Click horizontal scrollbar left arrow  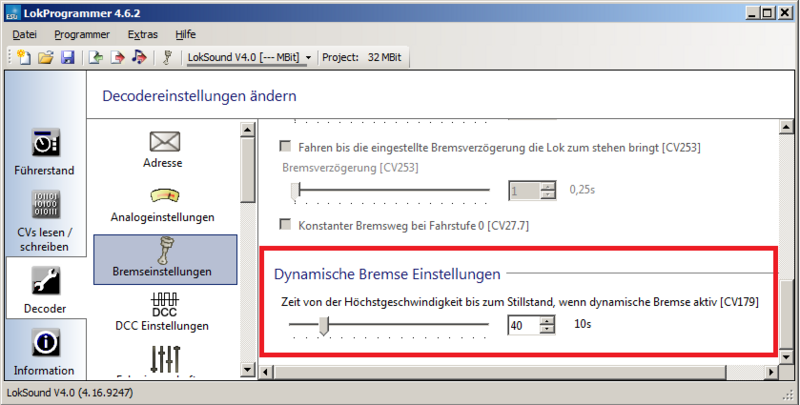pos(266,372)
